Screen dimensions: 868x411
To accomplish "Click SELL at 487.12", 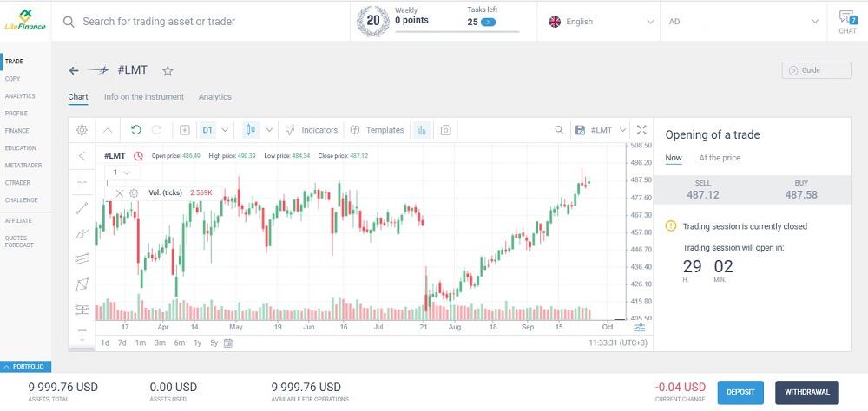I will 703,190.
